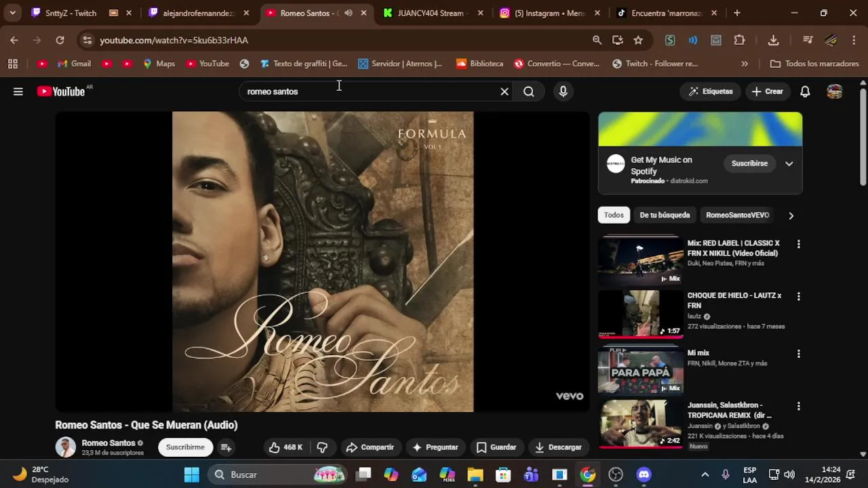Show hidden system tray icons
This screenshot has width=868, height=488.
pos(705,474)
